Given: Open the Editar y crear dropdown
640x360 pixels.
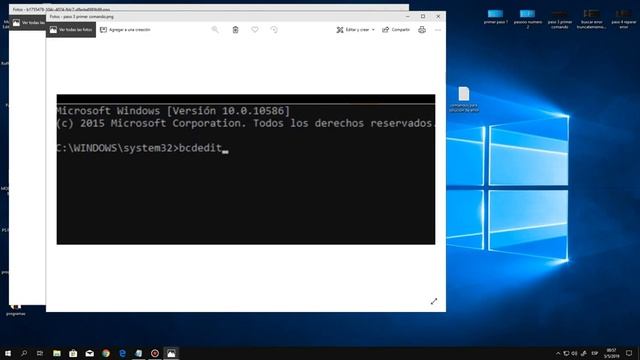Looking at the screenshot, I should 355,30.
